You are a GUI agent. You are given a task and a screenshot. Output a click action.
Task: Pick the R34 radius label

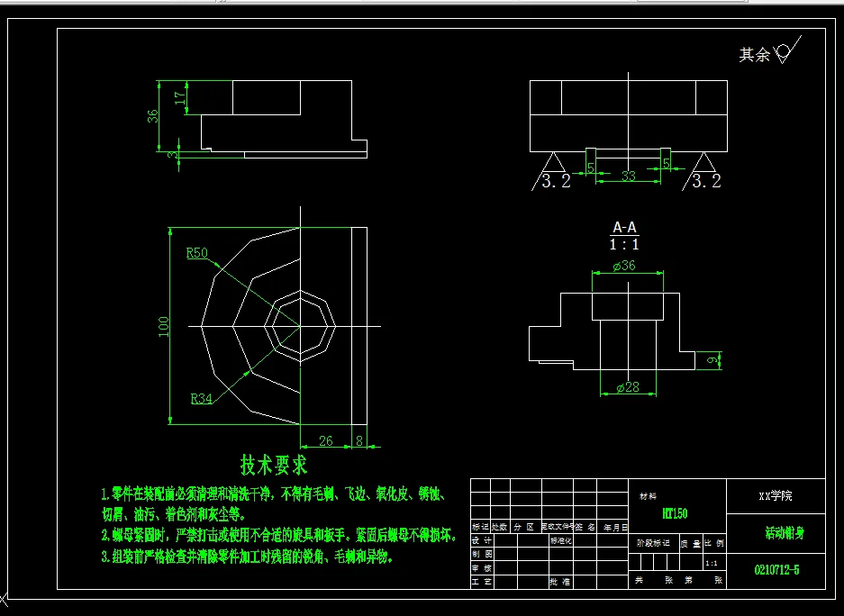(x=201, y=399)
